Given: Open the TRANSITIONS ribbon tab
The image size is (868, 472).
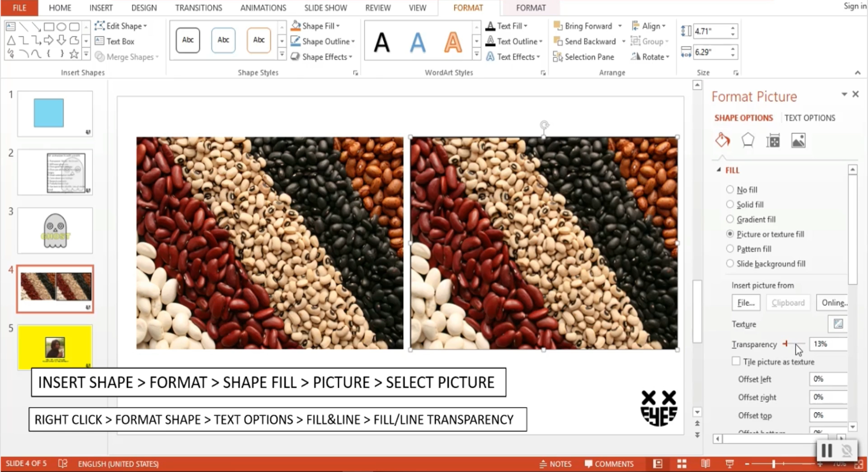Looking at the screenshot, I should 198,8.
